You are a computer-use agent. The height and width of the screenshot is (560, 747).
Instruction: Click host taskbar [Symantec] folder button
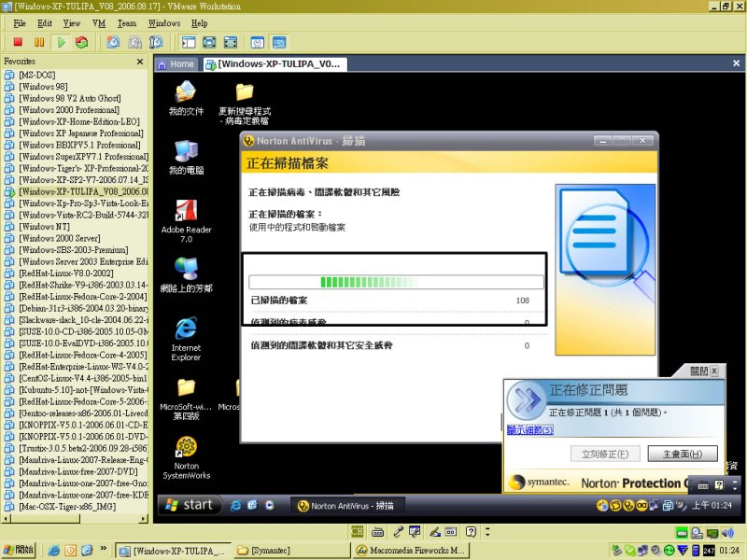click(291, 551)
